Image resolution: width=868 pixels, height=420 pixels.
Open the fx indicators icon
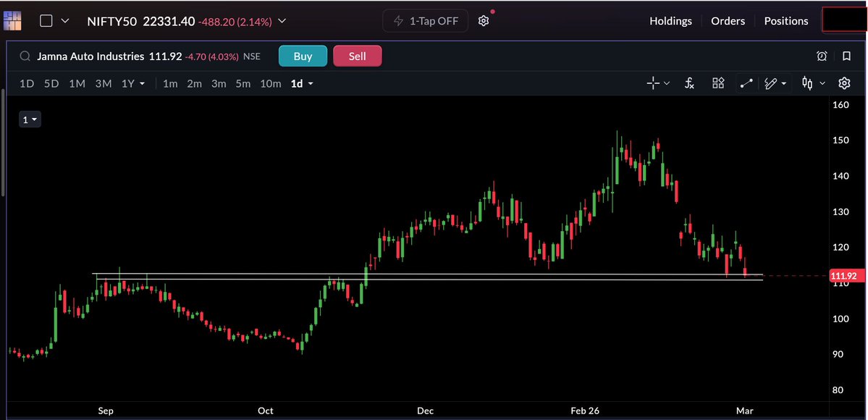click(689, 84)
